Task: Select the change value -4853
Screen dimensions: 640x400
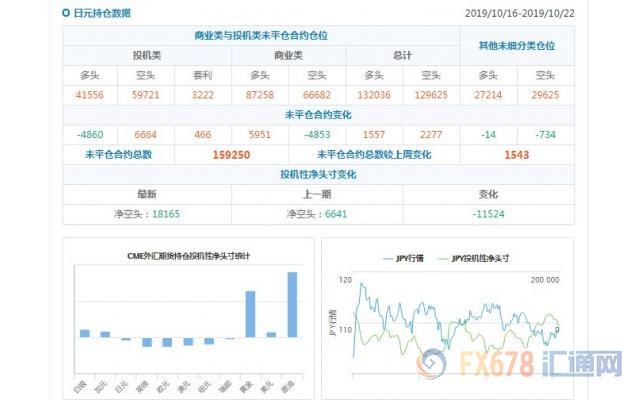Action: click(317, 135)
